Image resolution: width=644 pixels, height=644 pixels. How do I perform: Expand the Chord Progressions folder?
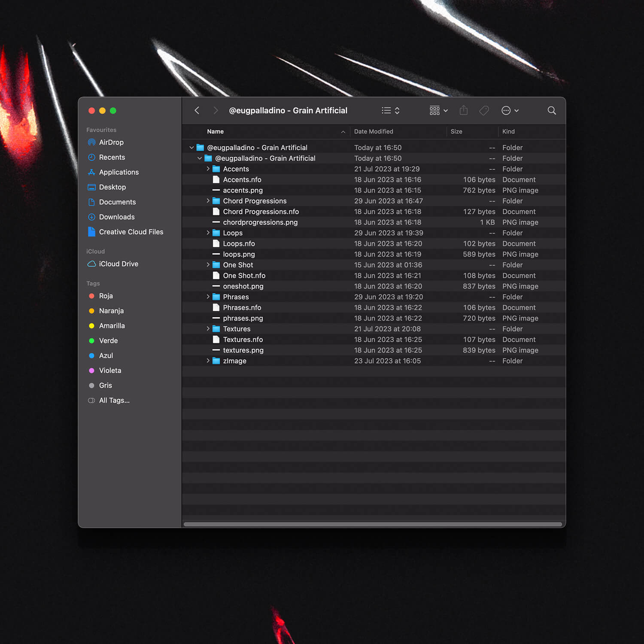pyautogui.click(x=208, y=200)
